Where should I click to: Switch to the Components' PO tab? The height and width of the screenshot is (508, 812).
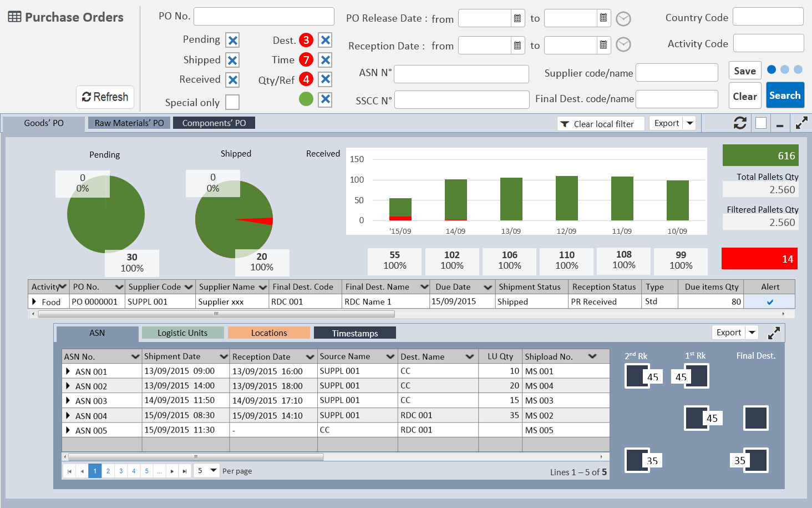point(214,123)
